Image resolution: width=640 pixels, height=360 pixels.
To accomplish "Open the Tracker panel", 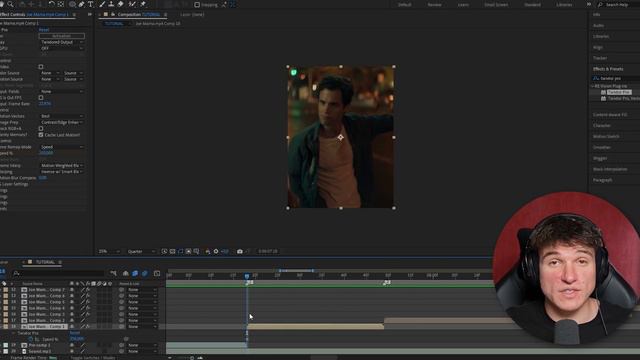I will (600, 58).
